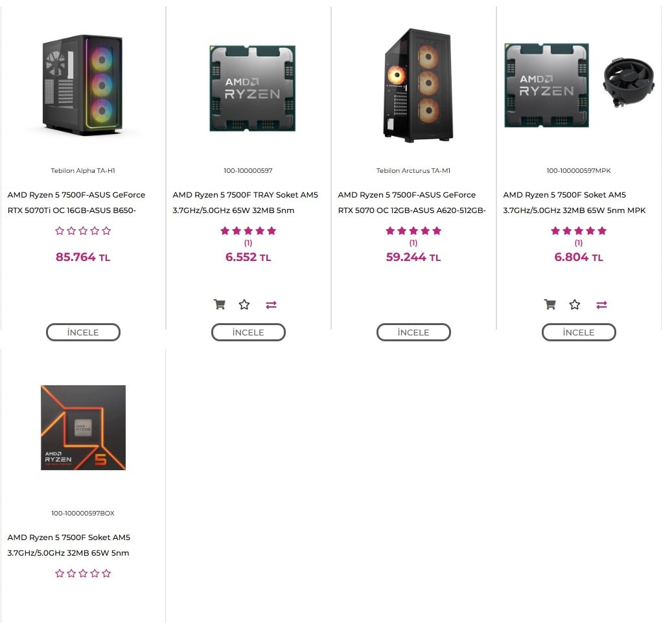
Task: Compare the Ryzen 5 7500F TRAY product
Action: pyautogui.click(x=271, y=304)
